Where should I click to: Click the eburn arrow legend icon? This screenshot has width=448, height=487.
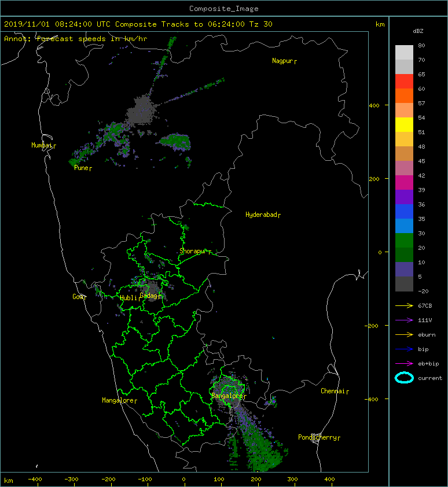tap(404, 335)
